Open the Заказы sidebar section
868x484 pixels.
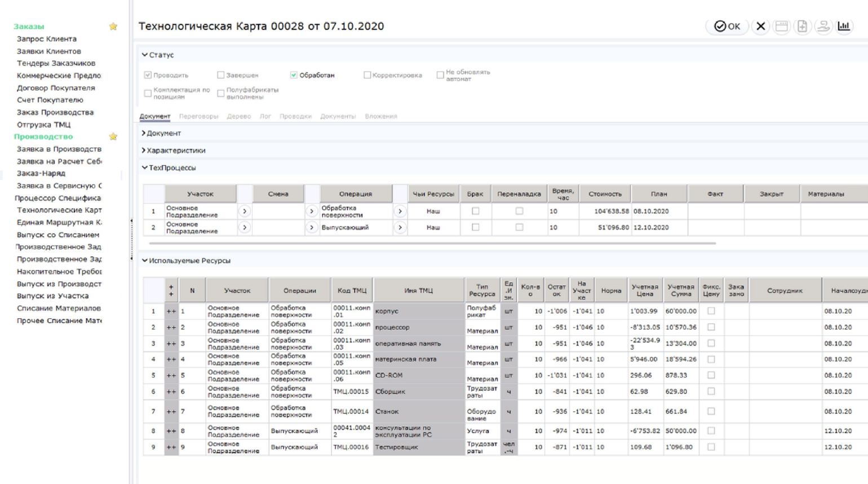(29, 27)
